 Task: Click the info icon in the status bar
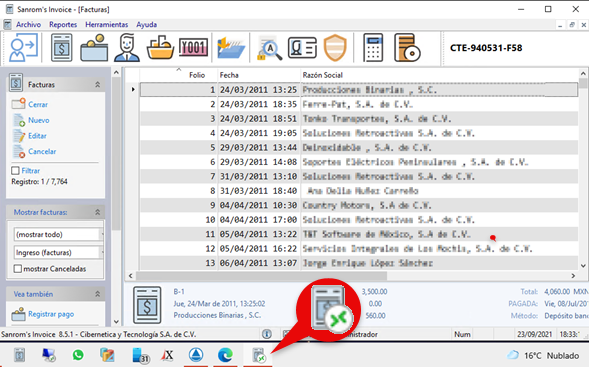267,334
